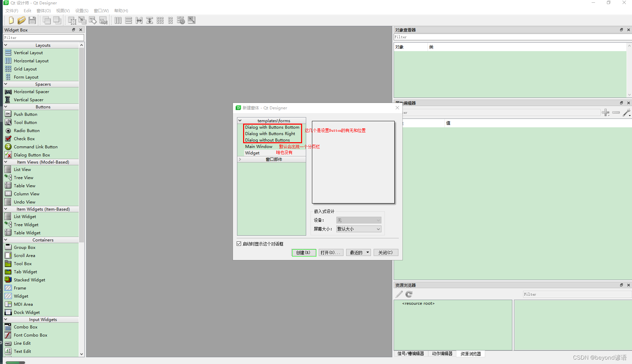Image resolution: width=632 pixels, height=364 pixels.
Task: Collapse Item Widgets (Item-Based) category
Action: click(6, 209)
